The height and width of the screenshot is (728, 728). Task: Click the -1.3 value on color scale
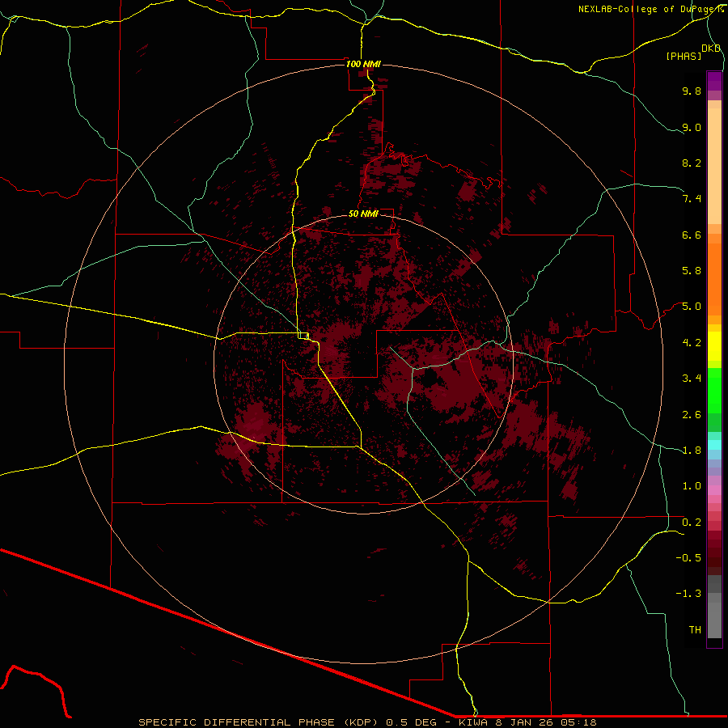688,594
